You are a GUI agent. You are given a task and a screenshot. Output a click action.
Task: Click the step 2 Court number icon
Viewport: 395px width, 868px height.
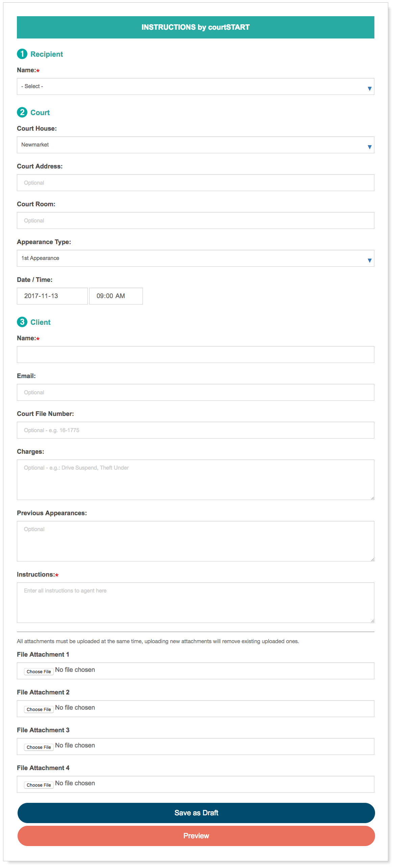click(22, 112)
